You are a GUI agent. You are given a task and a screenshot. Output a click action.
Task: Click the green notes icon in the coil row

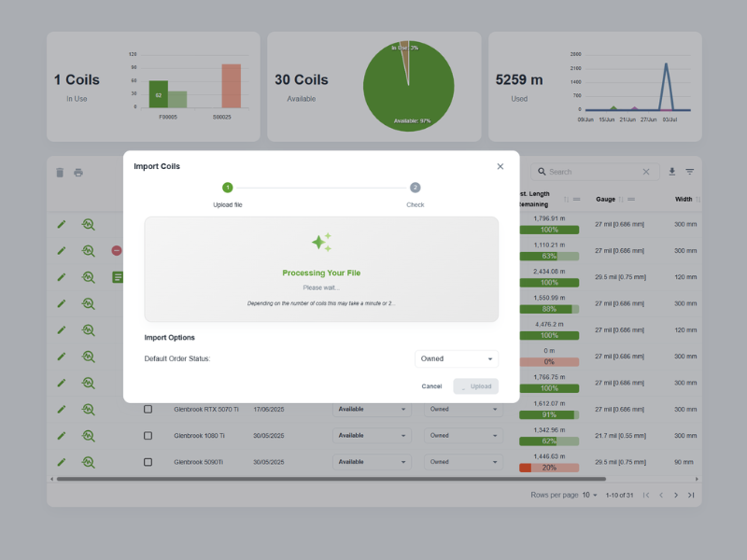[116, 276]
